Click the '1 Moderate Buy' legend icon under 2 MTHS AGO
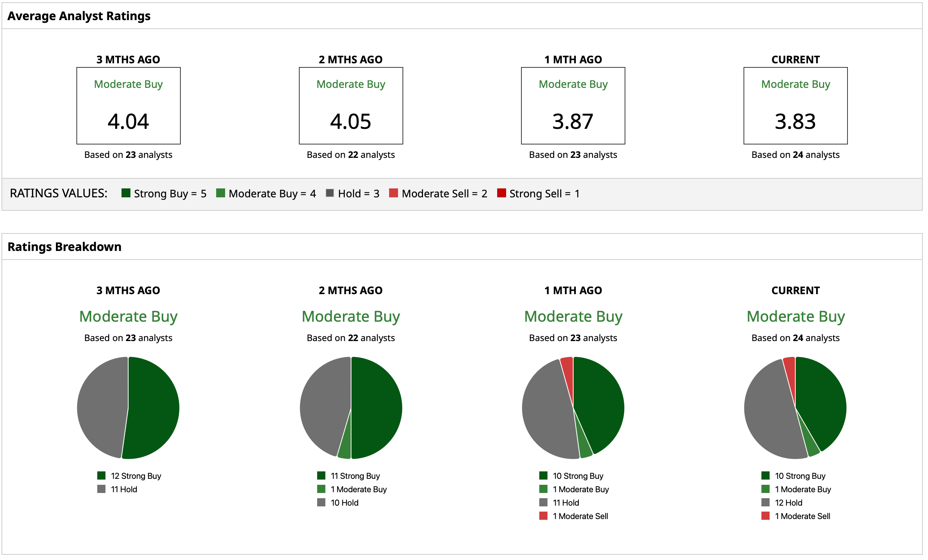928x560 pixels. (321, 489)
